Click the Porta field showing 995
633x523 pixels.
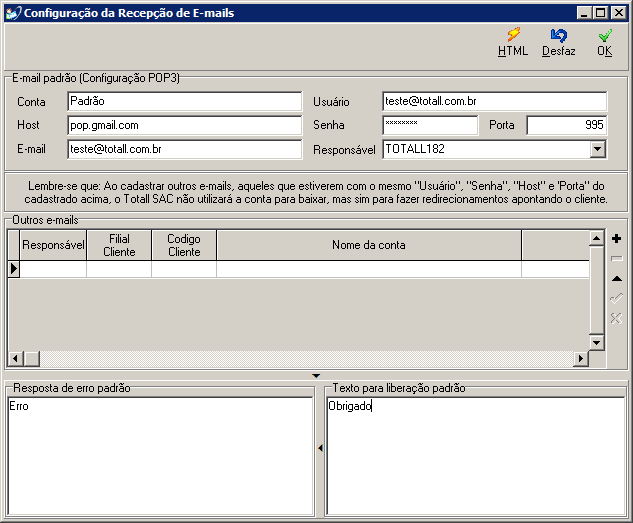click(x=566, y=125)
